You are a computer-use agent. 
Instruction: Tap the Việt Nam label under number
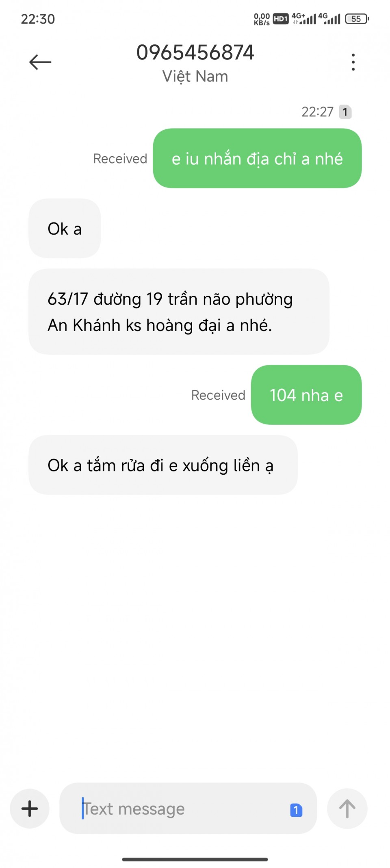click(195, 76)
